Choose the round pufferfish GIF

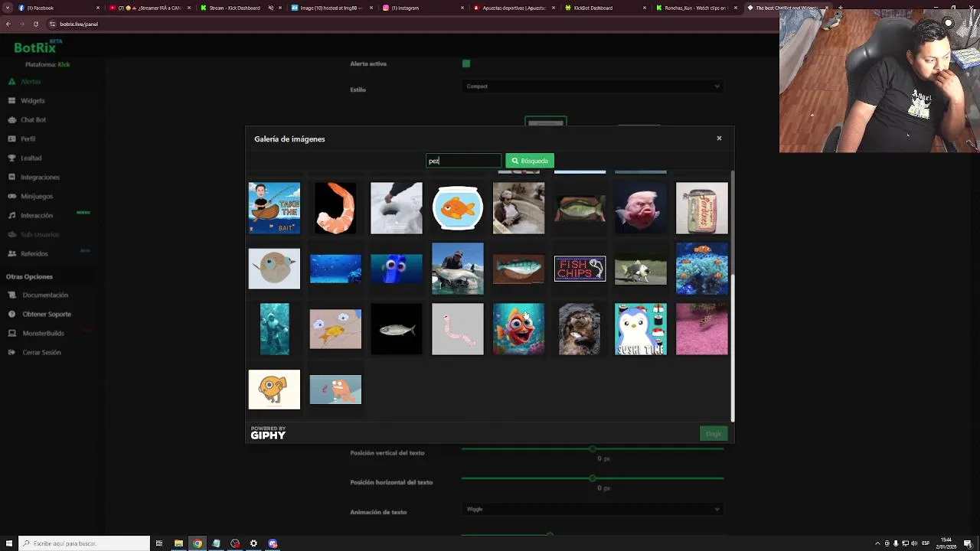tap(274, 269)
